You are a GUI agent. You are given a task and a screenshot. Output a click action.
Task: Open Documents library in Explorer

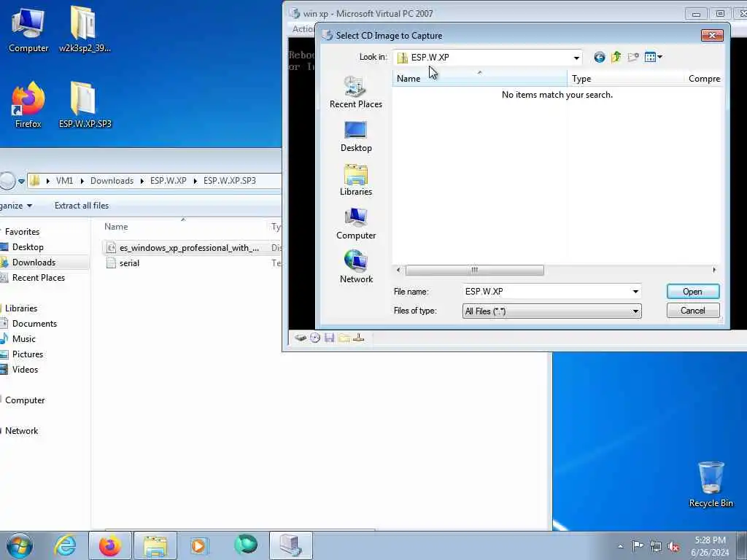click(x=34, y=324)
